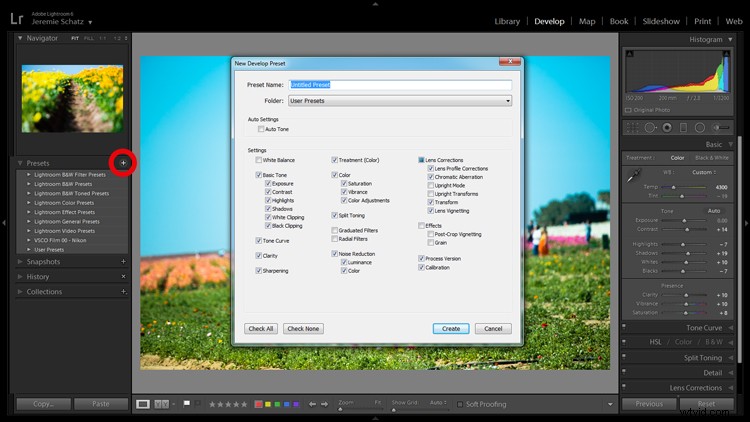
Task: Apply yellow color label
Action: click(x=268, y=404)
